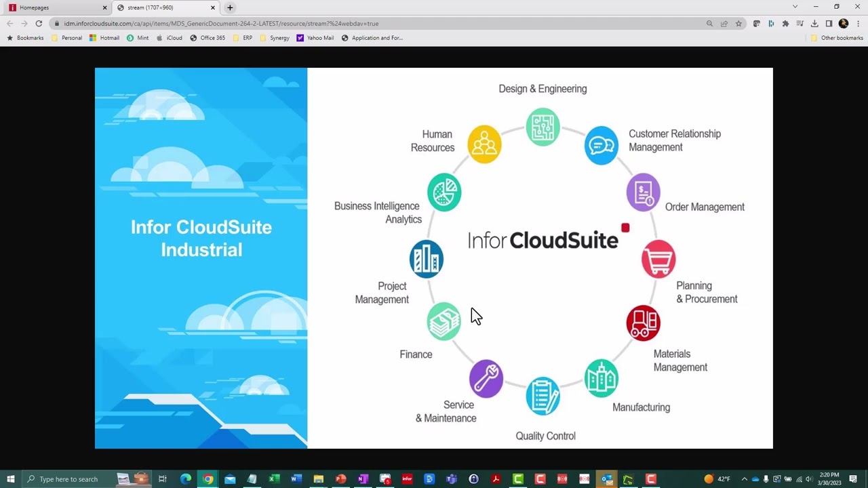Reload the current page
The height and width of the screenshot is (488, 868).
coord(39,23)
